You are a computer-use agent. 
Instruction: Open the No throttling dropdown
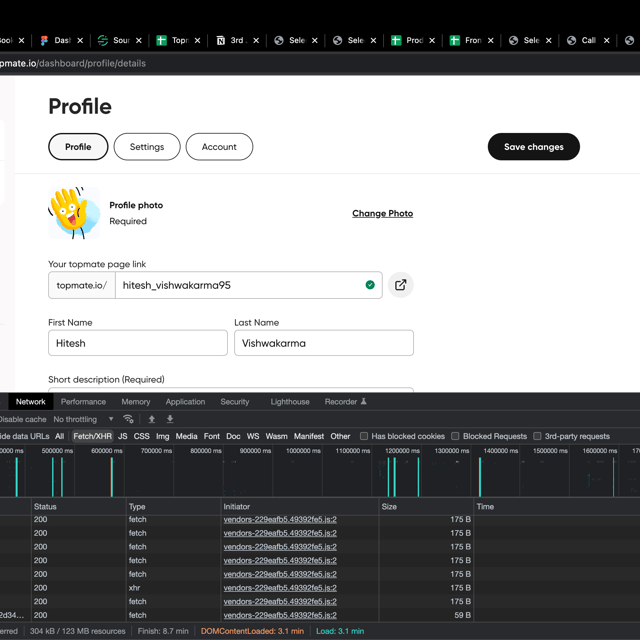(x=84, y=419)
